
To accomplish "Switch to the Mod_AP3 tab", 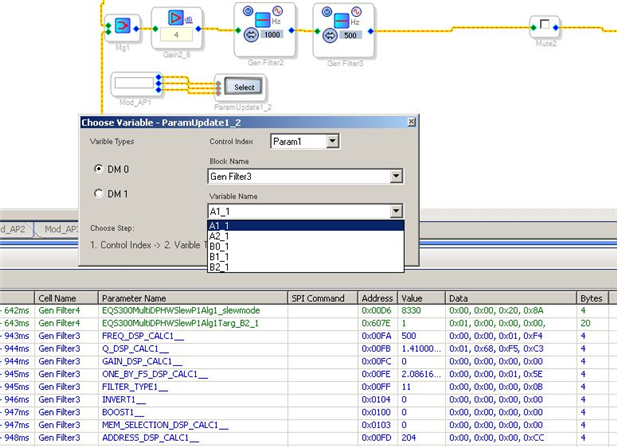I will [x=59, y=229].
